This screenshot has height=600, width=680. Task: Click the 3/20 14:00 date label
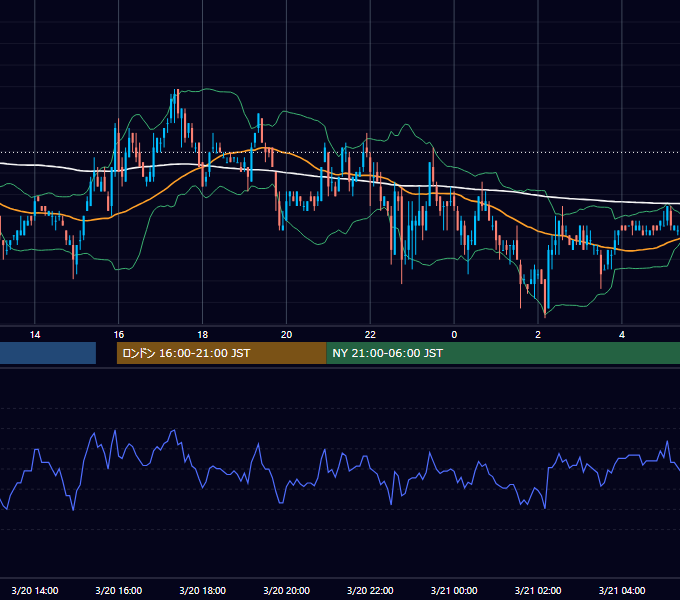(35, 590)
